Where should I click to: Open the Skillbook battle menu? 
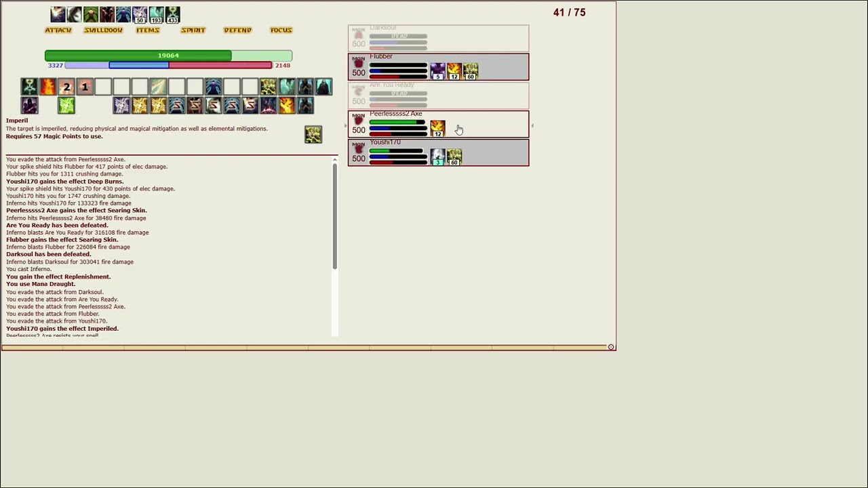click(103, 30)
